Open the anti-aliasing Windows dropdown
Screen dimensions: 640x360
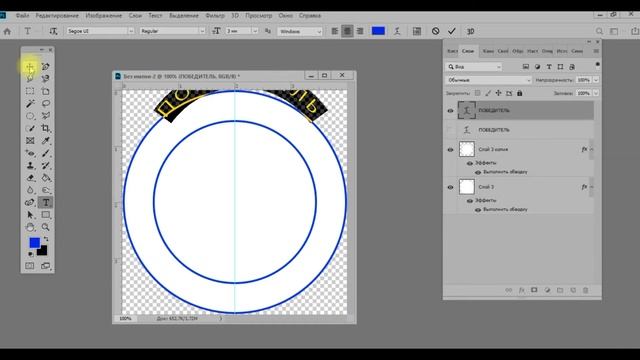click(x=300, y=31)
